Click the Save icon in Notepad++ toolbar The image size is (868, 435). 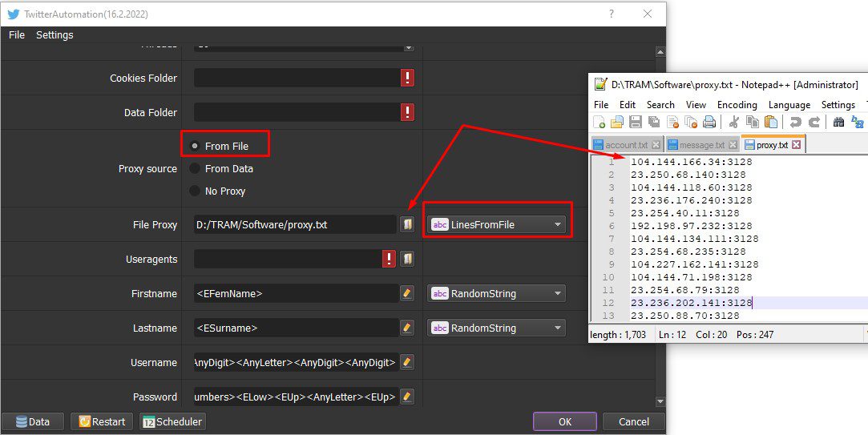pos(636,122)
